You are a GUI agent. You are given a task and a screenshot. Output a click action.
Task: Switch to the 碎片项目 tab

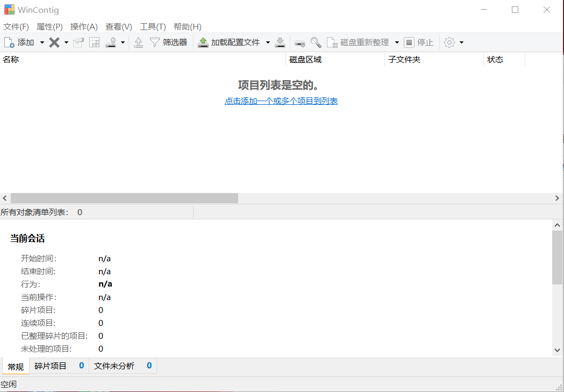click(59, 366)
